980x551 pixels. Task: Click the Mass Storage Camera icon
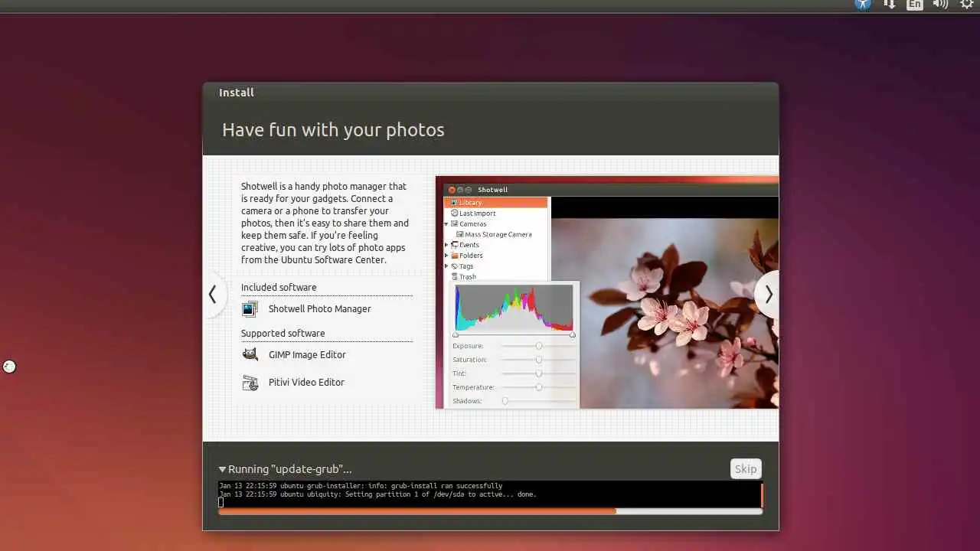tap(460, 235)
